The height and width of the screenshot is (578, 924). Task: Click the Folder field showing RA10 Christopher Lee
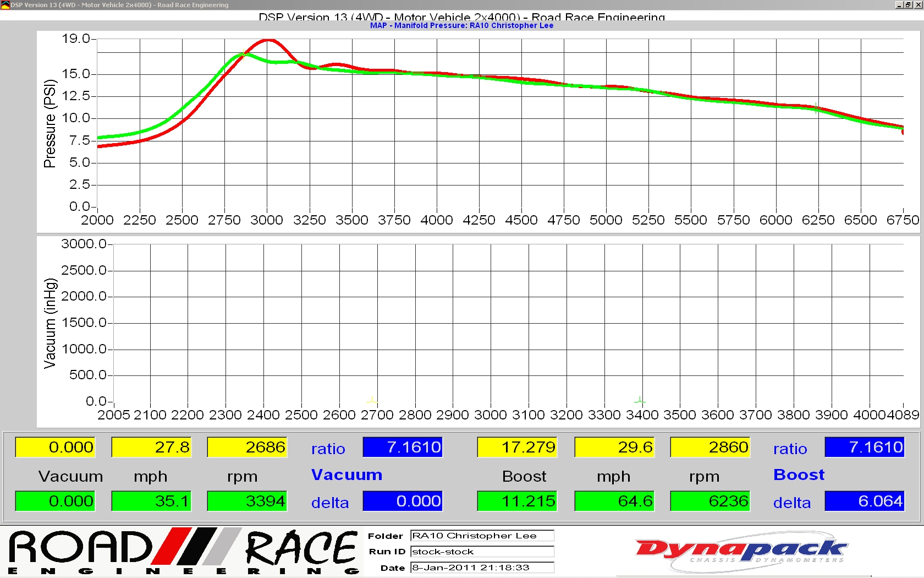point(482,536)
